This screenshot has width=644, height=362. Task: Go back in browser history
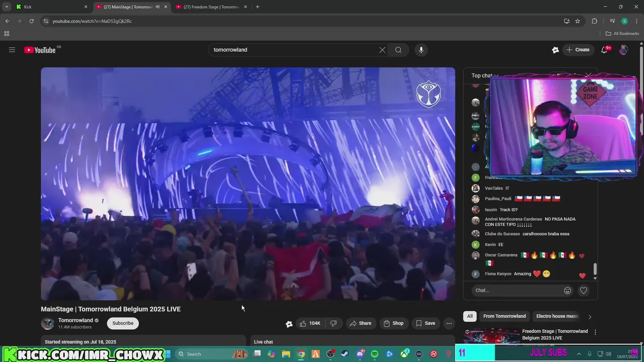tap(7, 21)
